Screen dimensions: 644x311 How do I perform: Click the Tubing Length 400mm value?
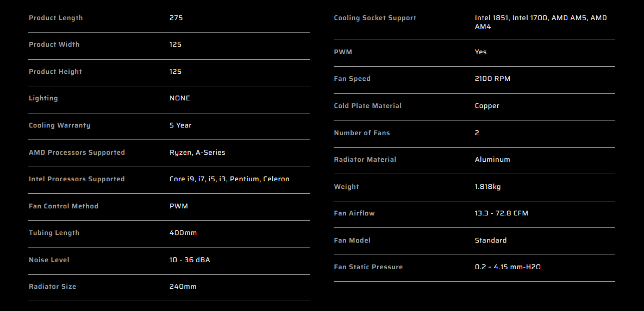[183, 233]
